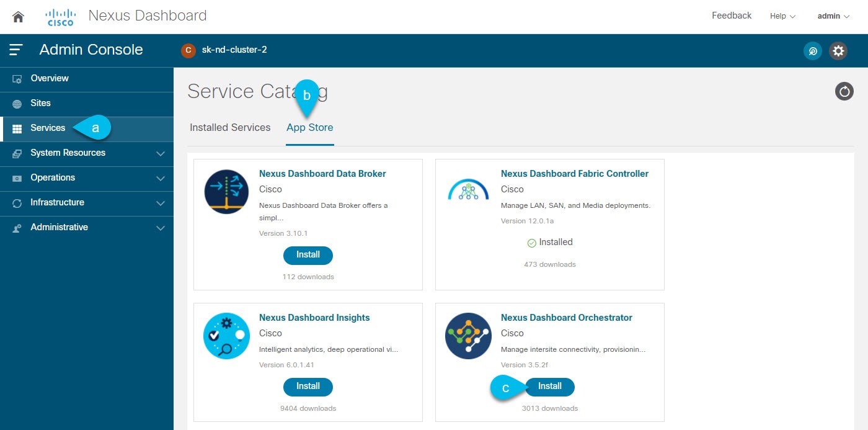Expand the System Resources chevron

pos(161,153)
